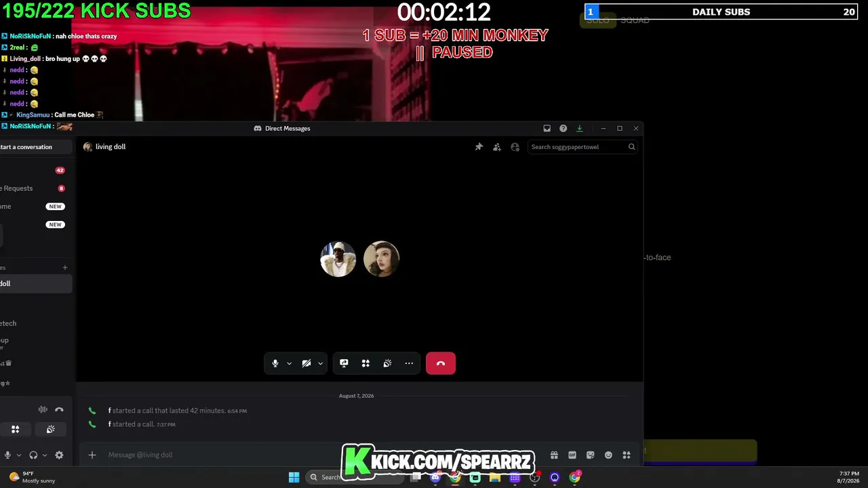Add friends to the DM

[x=497, y=146]
